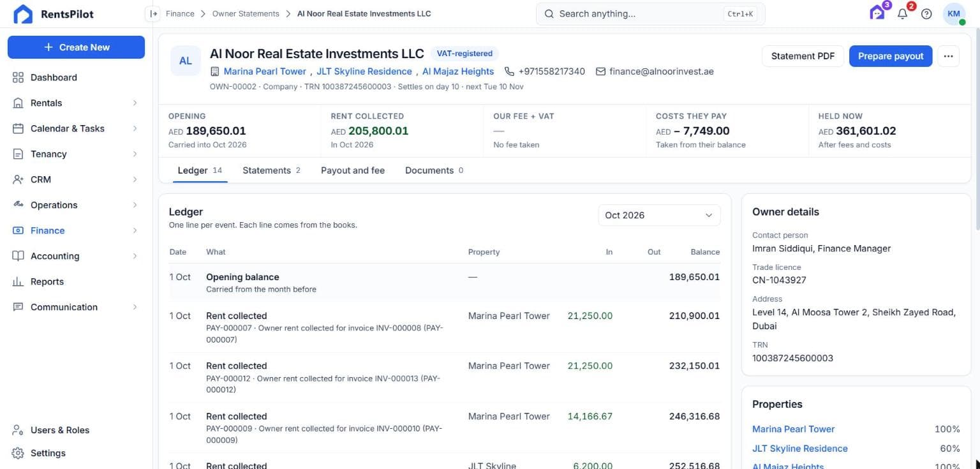Switch to the Statements tab

pos(271,170)
